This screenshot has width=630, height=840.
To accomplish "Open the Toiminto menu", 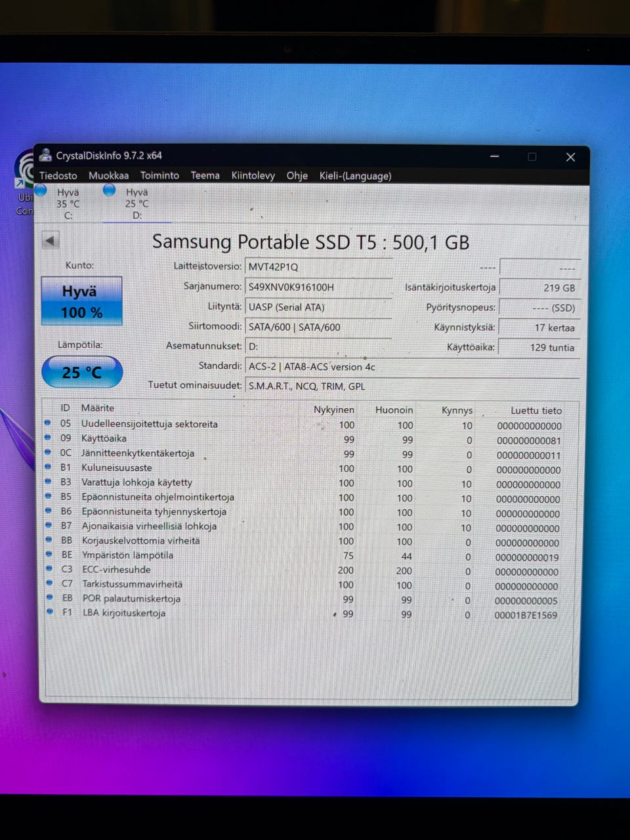I will (159, 176).
